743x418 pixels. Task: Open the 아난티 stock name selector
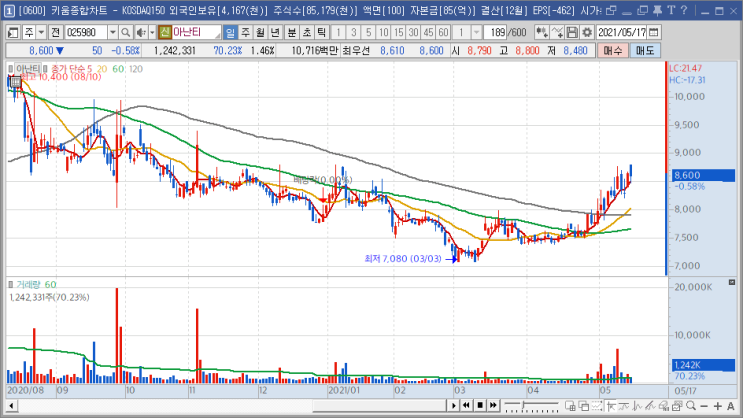pos(196,32)
